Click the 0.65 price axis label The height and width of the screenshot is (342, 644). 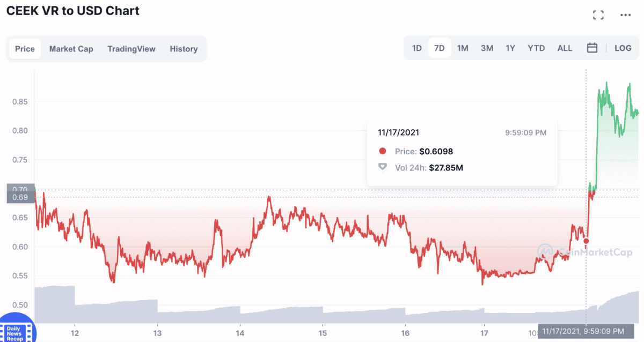click(20, 218)
